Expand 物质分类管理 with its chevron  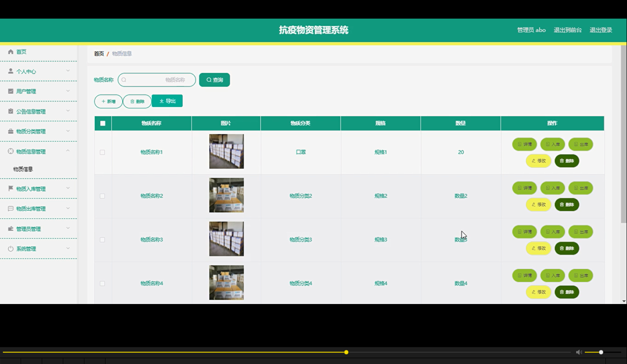pos(68,131)
